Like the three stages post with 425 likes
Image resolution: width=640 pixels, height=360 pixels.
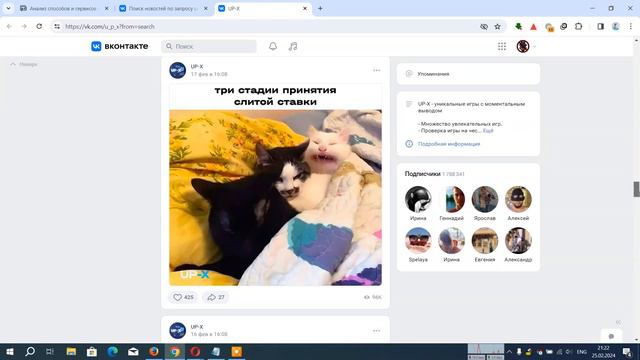(183, 297)
